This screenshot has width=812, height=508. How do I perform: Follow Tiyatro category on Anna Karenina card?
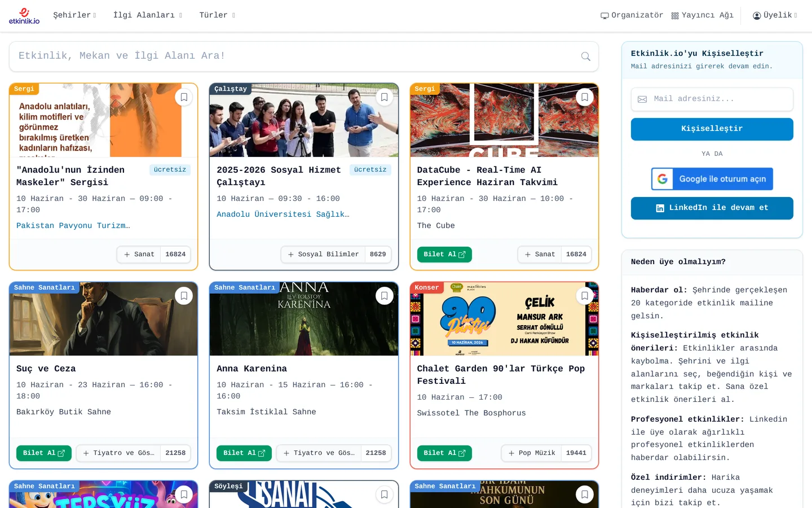(x=319, y=453)
